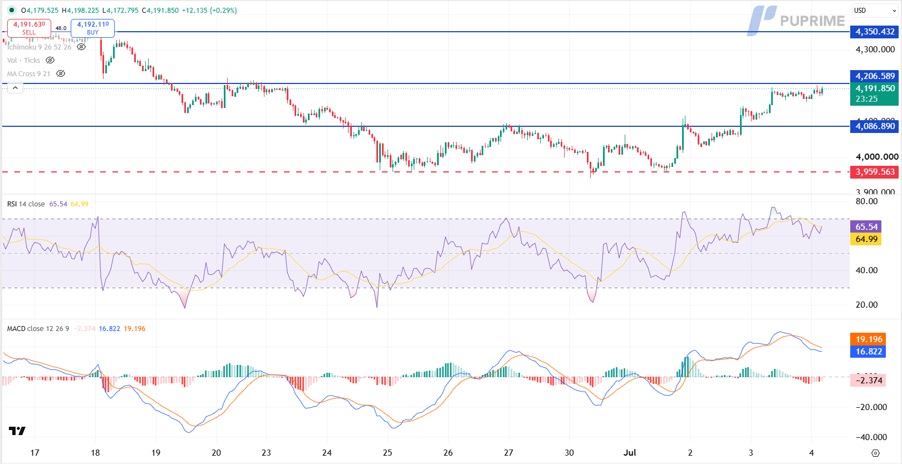Click the MACD signal label 19.196
The height and width of the screenshot is (464, 902).
[869, 339]
